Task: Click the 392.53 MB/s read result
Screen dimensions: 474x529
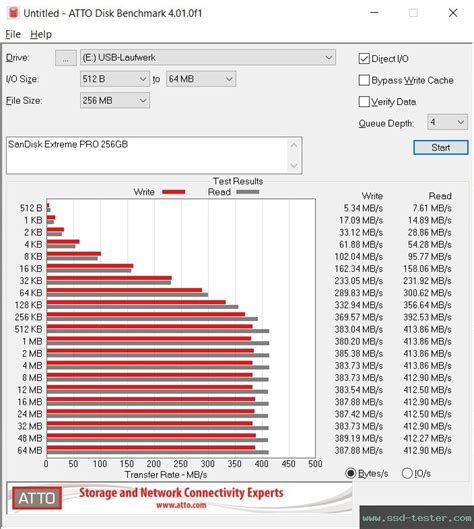Action: click(x=427, y=317)
